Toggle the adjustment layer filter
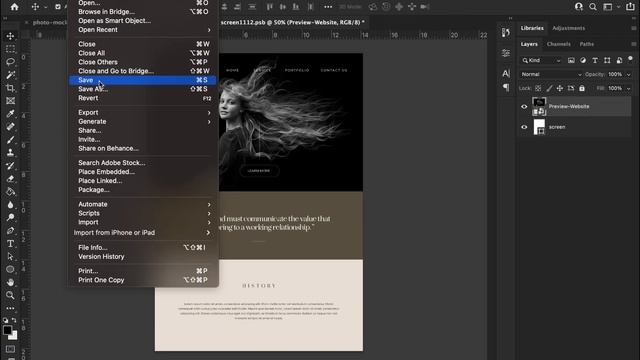Image resolution: width=640 pixels, height=360 pixels. [583, 60]
